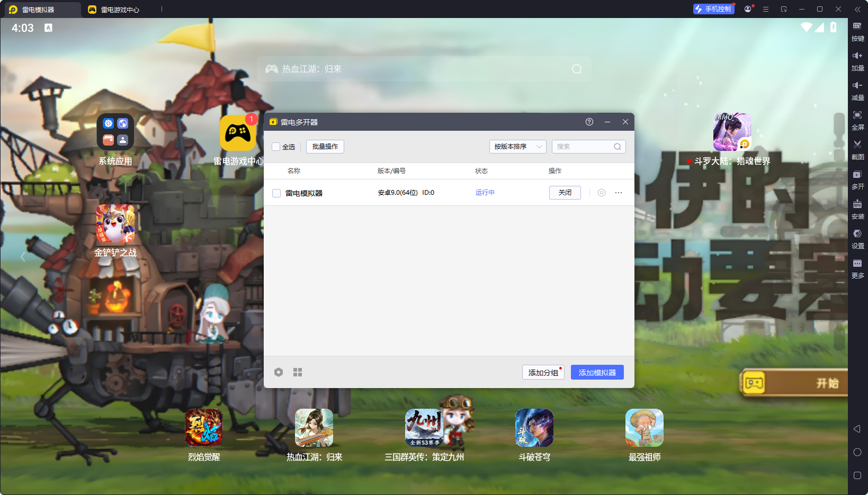Click the 热血江湖：归来 home search bar

click(x=424, y=69)
